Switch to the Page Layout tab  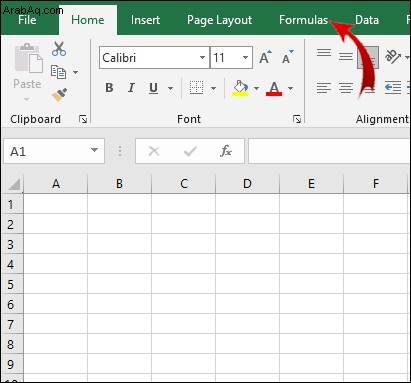pos(219,20)
